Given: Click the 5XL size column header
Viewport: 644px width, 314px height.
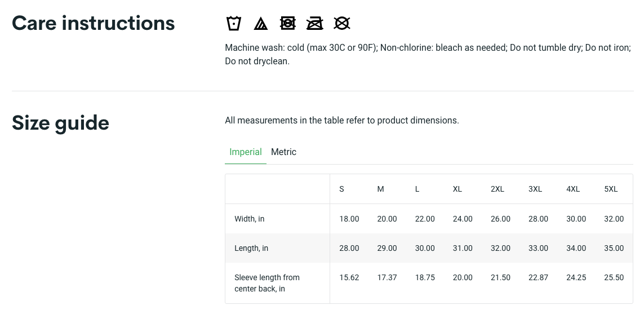Looking at the screenshot, I should 611,189.
